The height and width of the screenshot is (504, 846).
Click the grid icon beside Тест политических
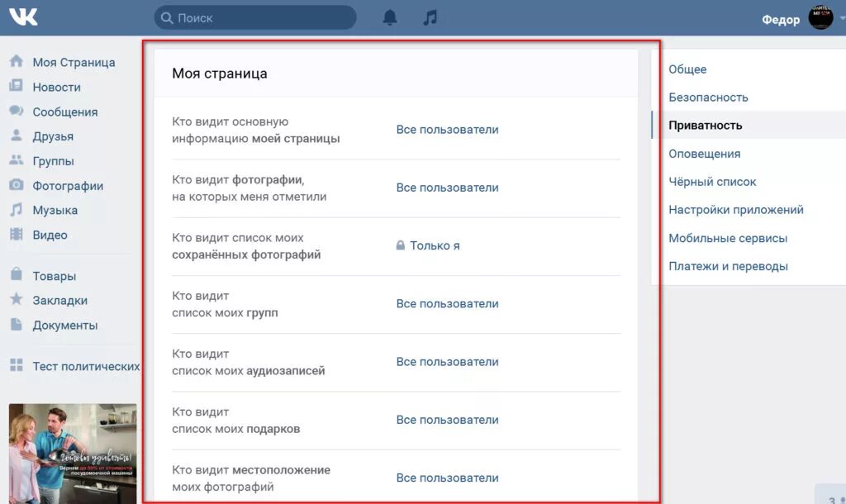17,365
